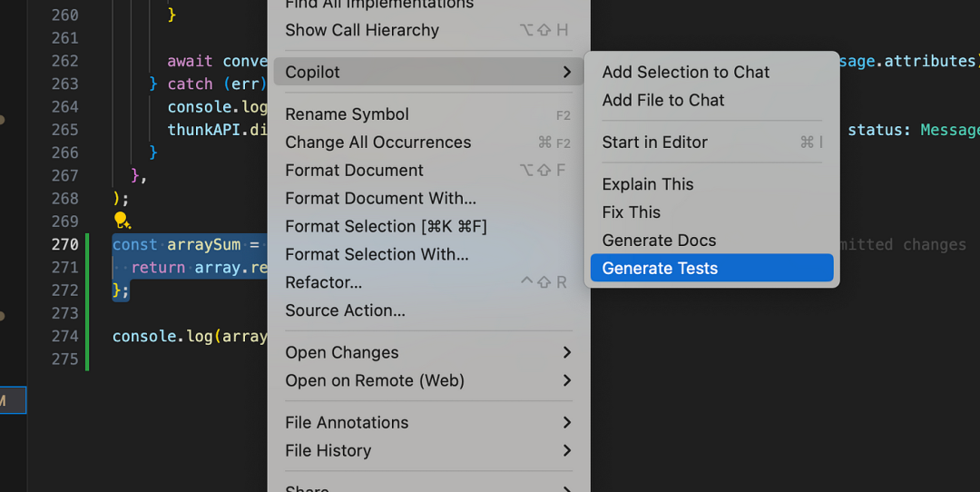The height and width of the screenshot is (492, 980).
Task: Click line number 274 in gutter
Action: point(64,336)
